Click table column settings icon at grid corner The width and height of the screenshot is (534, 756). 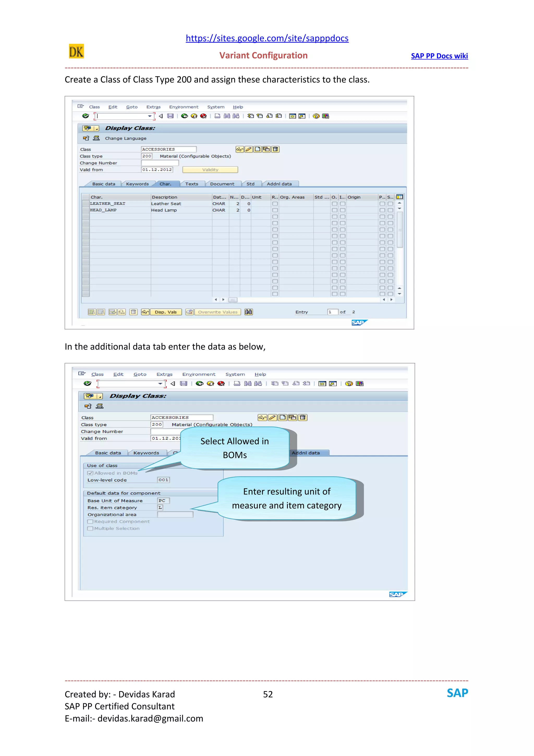click(x=400, y=197)
